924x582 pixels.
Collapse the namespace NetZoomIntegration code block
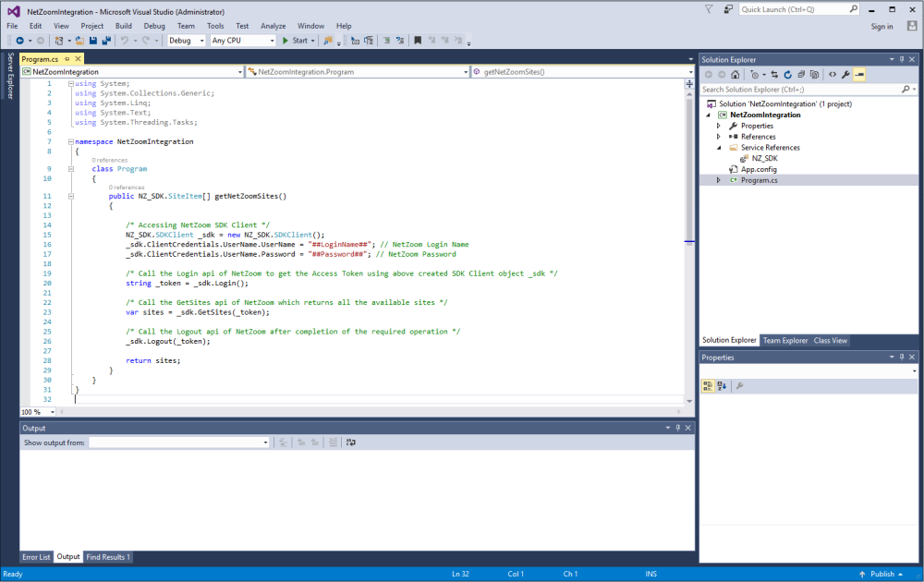coord(71,141)
